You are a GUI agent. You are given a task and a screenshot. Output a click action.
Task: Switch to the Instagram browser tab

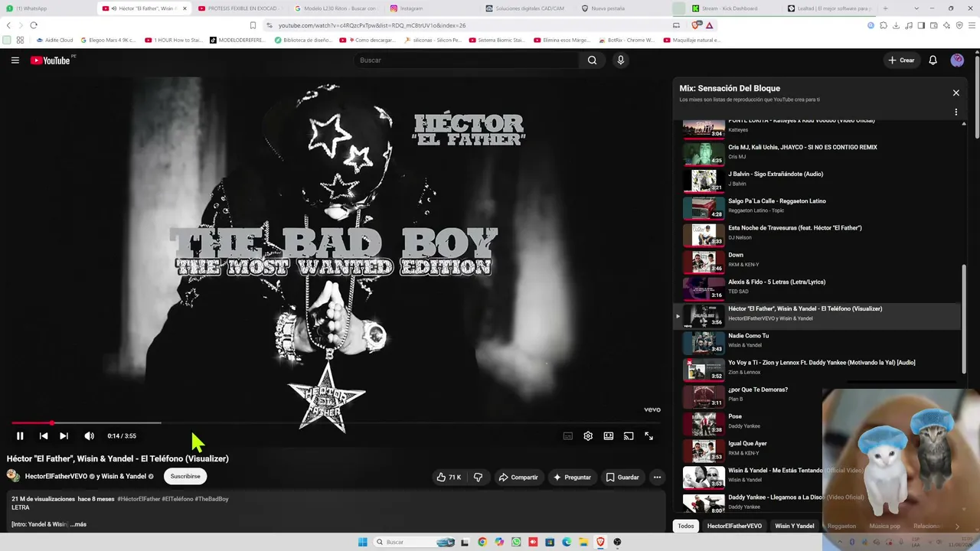point(431,8)
